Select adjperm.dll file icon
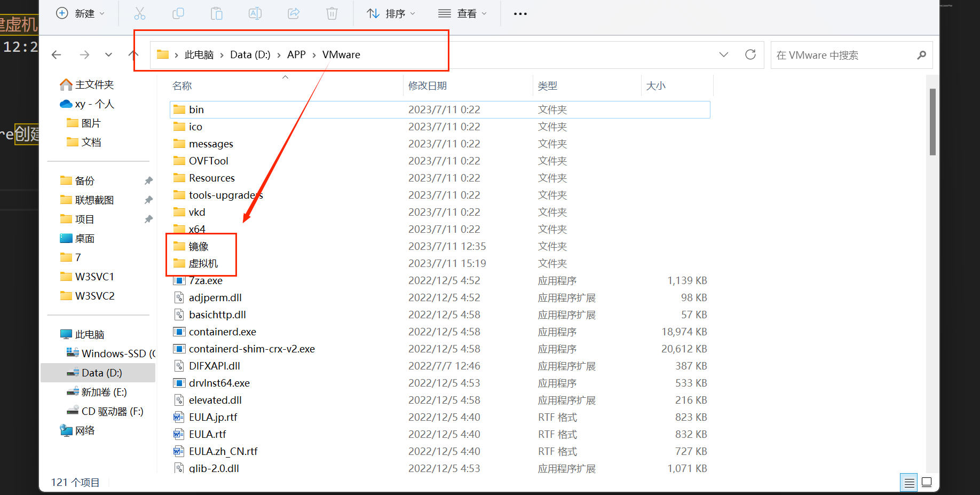 point(179,297)
